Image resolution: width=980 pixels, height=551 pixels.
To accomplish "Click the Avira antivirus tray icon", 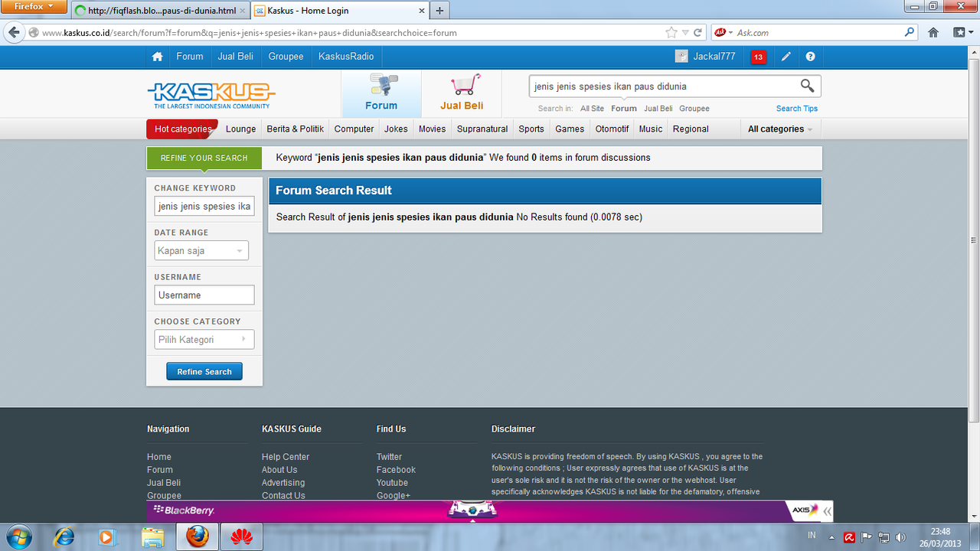I will (849, 537).
